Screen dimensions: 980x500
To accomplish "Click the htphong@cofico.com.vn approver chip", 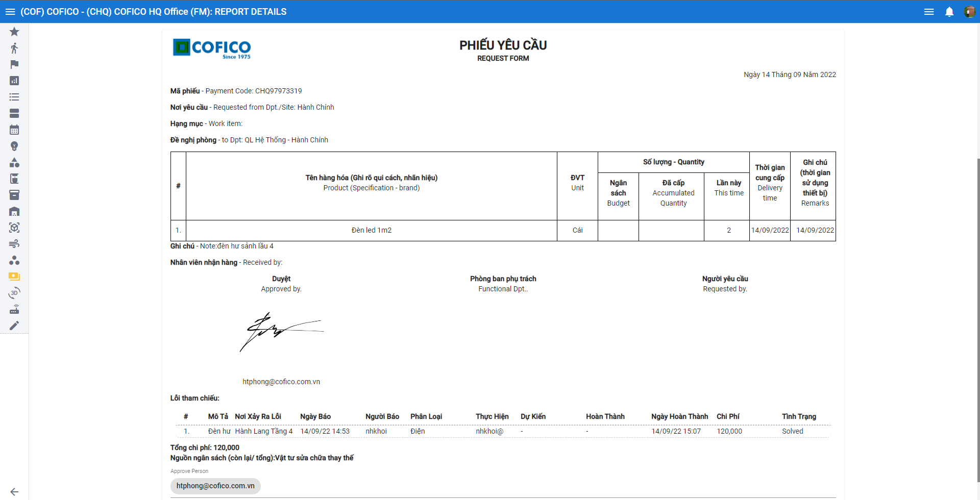I will [x=215, y=486].
